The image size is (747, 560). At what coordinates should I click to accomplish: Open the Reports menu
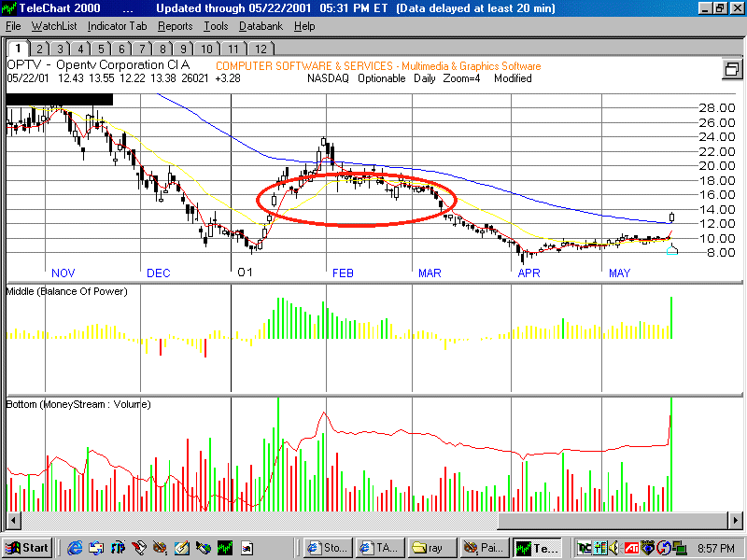pos(176,26)
